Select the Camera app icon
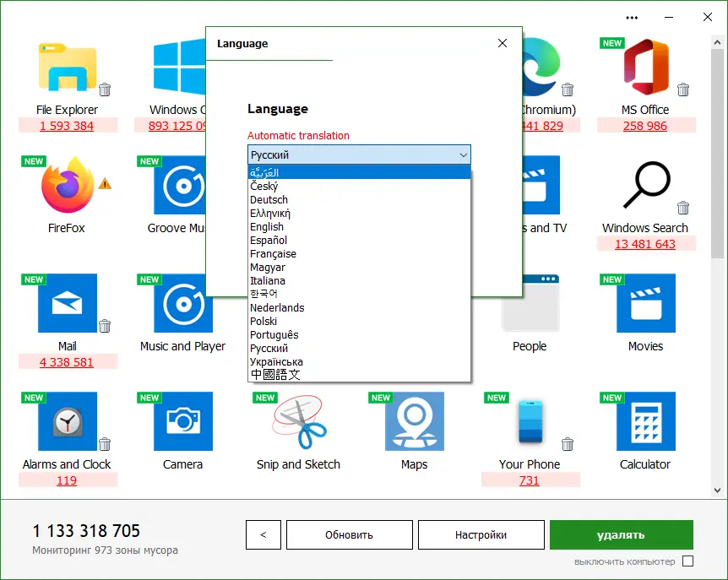728x580 pixels. tap(183, 421)
